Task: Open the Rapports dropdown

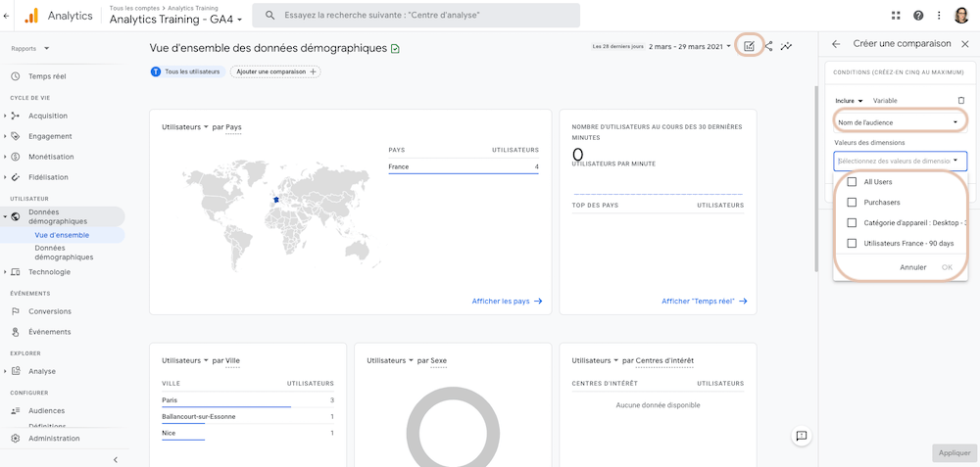Action: [x=30, y=49]
